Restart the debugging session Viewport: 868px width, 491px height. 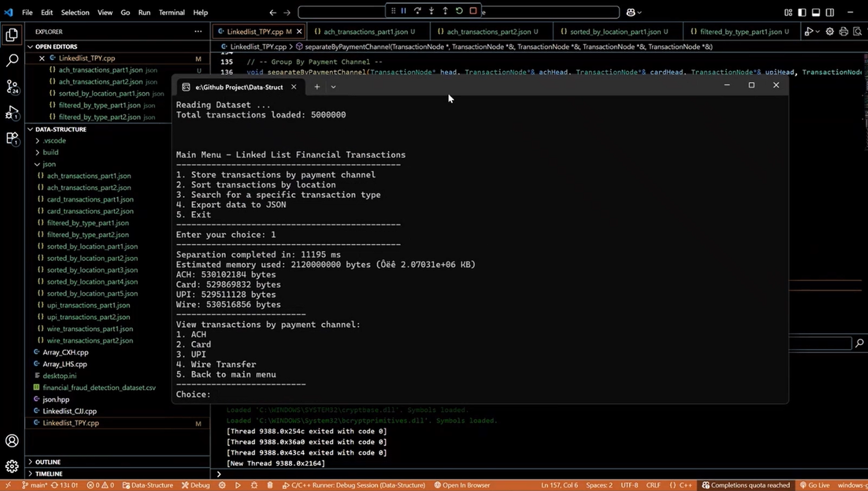pyautogui.click(x=459, y=11)
